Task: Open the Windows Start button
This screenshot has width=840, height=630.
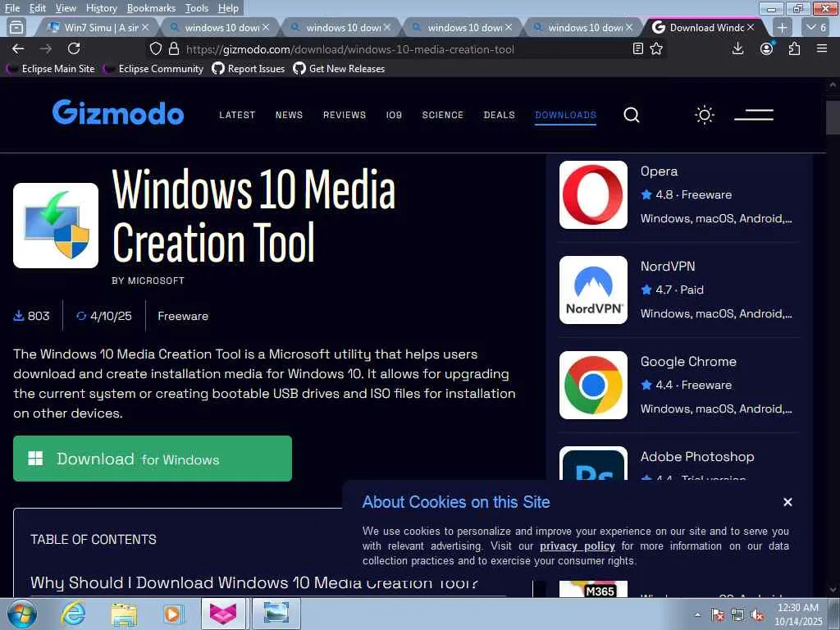Action: coord(21,614)
